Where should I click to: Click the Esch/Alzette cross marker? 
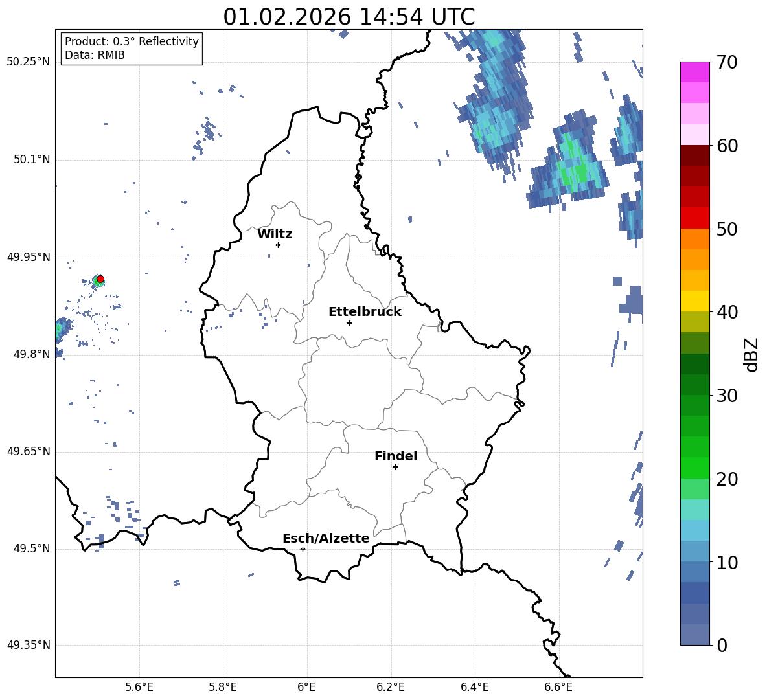(x=303, y=549)
